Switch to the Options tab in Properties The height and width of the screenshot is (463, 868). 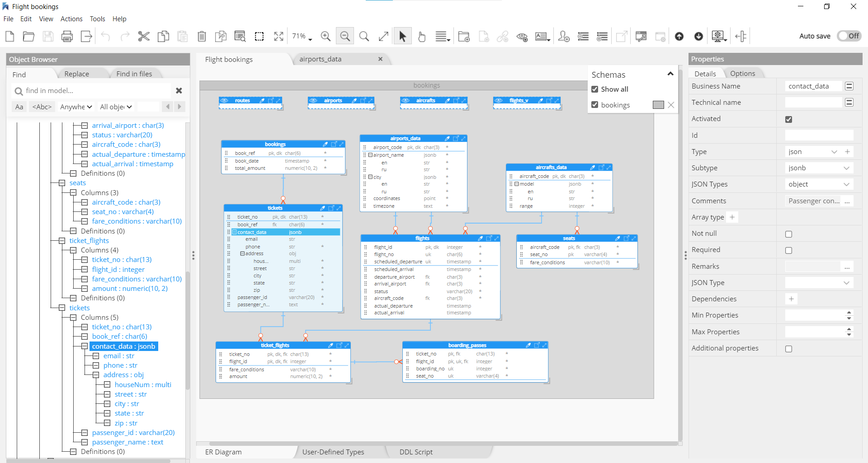point(742,74)
